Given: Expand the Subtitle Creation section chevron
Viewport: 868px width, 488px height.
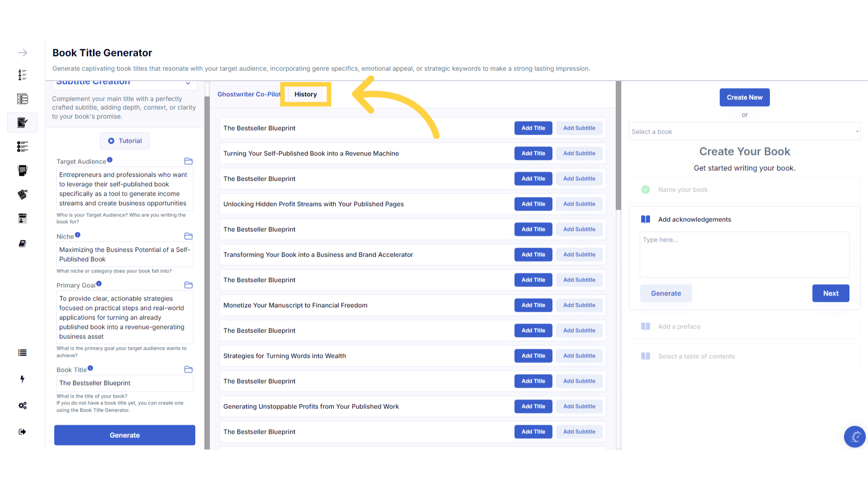Looking at the screenshot, I should [x=188, y=83].
